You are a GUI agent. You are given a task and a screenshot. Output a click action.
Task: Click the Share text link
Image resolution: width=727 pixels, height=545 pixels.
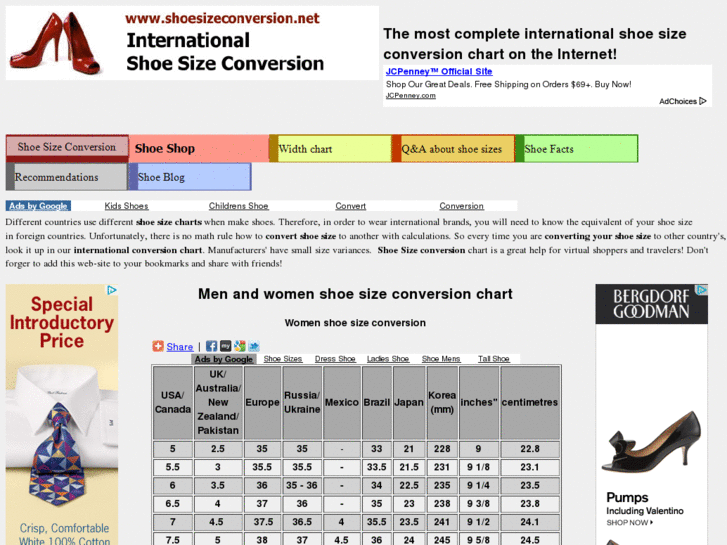(x=179, y=346)
